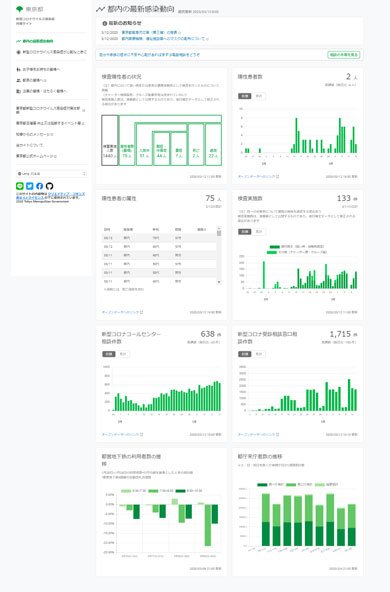Open the open data link in 受診相談窓口相談件数 card
The width and height of the screenshot is (390, 592).
(x=258, y=435)
